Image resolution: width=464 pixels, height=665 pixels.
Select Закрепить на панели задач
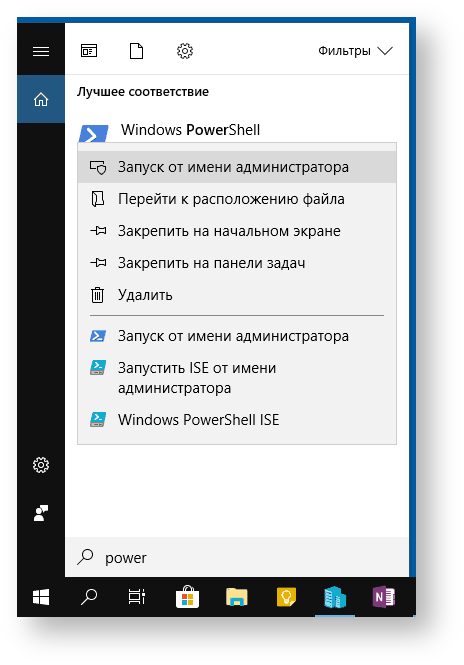pyautogui.click(x=237, y=263)
